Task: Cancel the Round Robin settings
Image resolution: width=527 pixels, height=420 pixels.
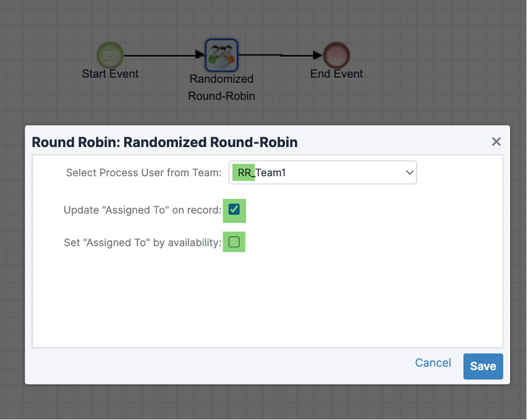Action: click(x=433, y=363)
